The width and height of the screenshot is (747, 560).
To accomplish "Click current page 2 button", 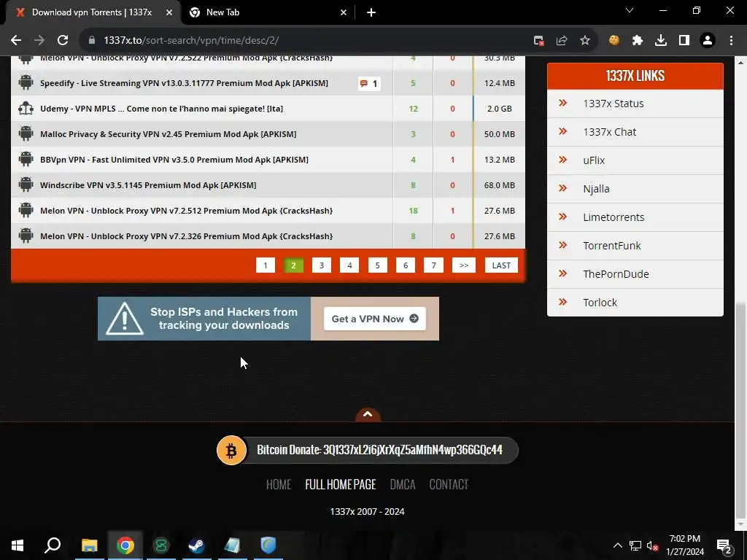I will click(293, 265).
